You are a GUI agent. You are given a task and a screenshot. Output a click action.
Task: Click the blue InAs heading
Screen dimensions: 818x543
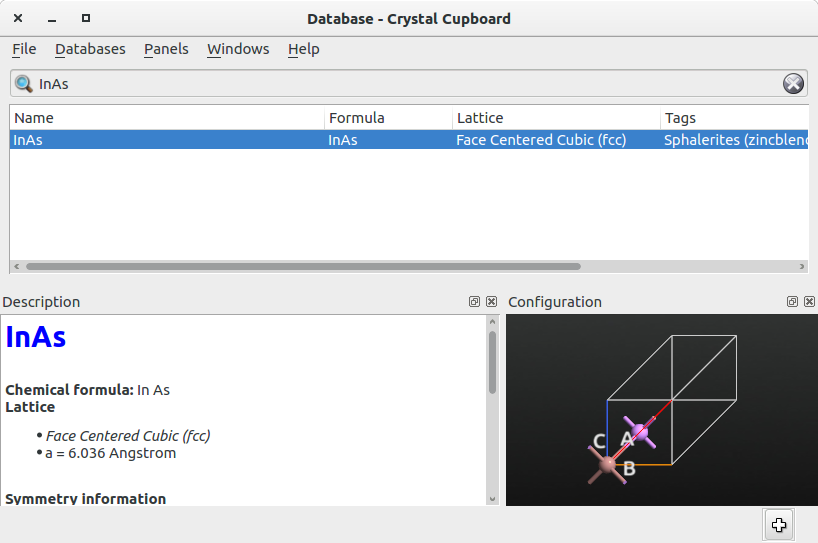[35, 337]
